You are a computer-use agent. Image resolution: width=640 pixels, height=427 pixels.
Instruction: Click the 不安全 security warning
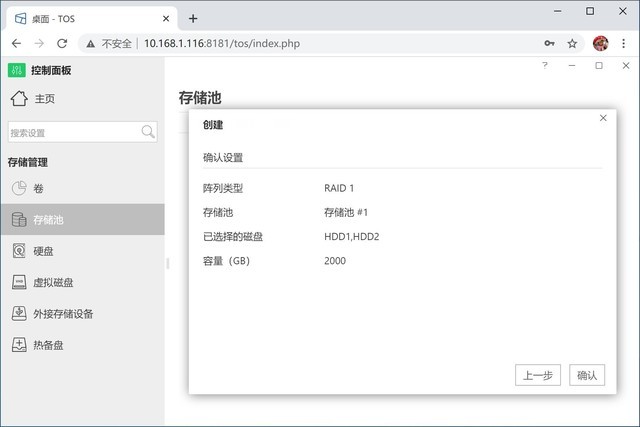click(109, 43)
